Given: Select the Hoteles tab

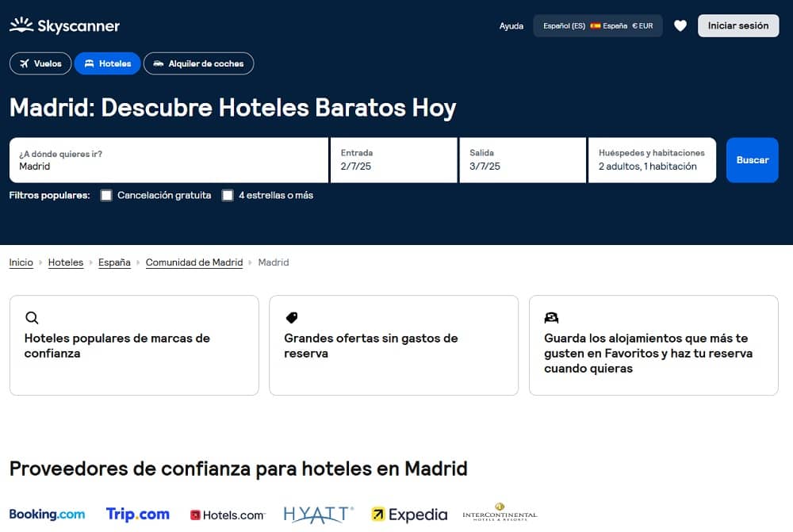Looking at the screenshot, I should pyautogui.click(x=107, y=63).
